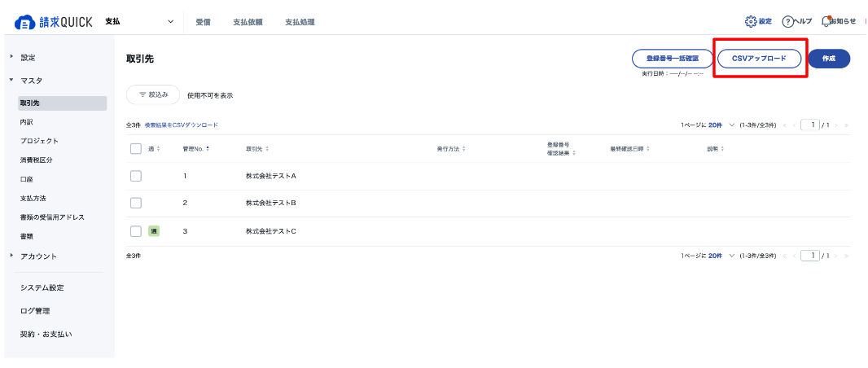Go to last page in top pagination
Image resolution: width=868 pixels, height=368 pixels.
coord(845,125)
